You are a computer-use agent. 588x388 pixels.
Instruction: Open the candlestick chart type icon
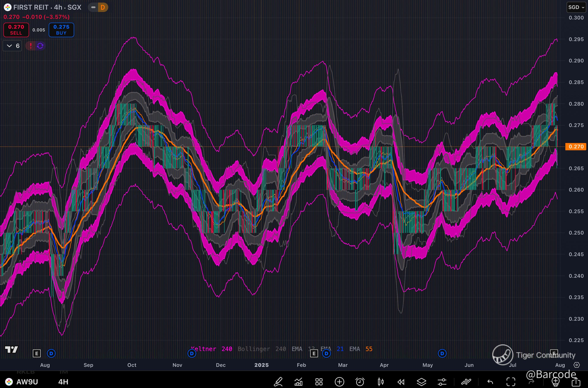381,382
